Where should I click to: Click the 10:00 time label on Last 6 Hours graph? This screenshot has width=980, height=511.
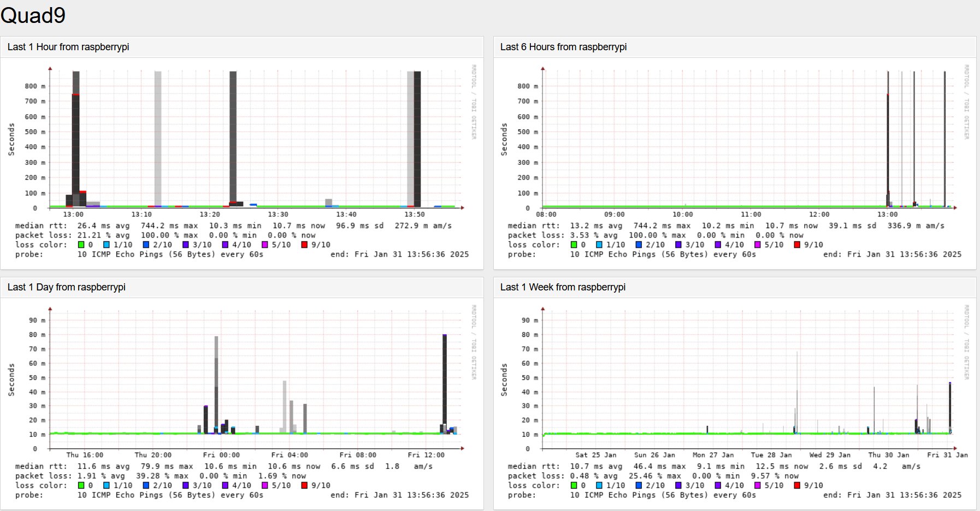point(682,215)
